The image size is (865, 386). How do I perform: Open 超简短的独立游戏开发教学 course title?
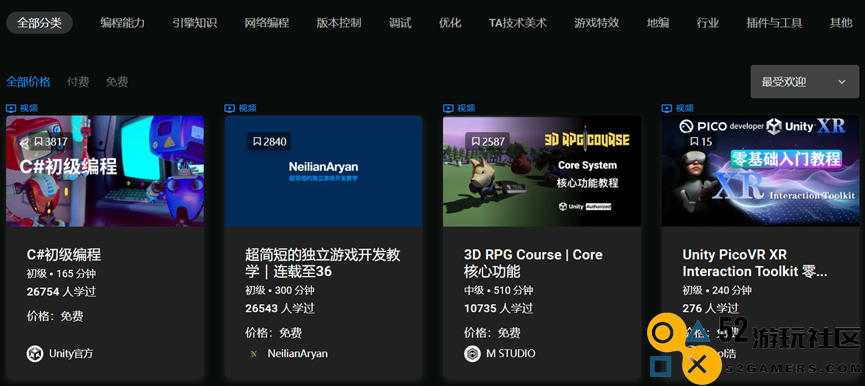(x=323, y=263)
